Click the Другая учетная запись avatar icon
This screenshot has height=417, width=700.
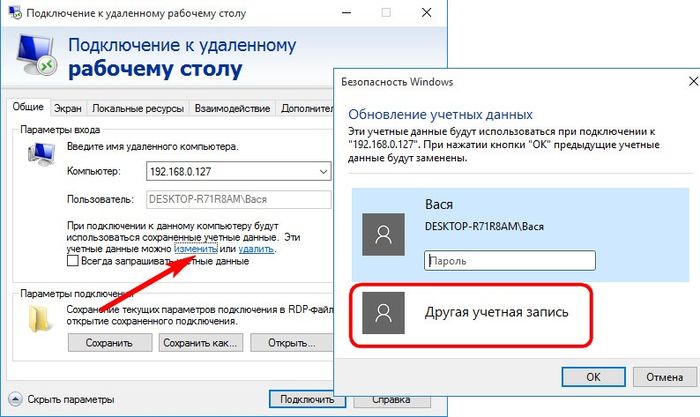coord(380,313)
